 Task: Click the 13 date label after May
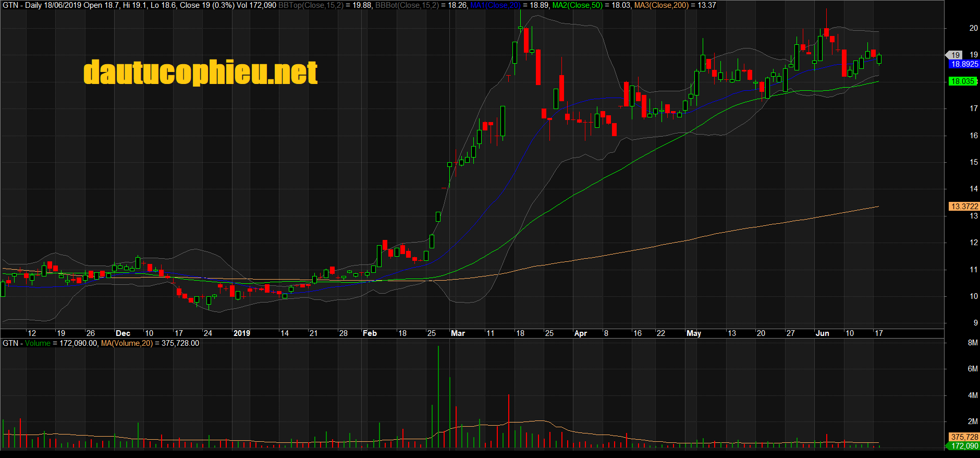click(x=732, y=333)
